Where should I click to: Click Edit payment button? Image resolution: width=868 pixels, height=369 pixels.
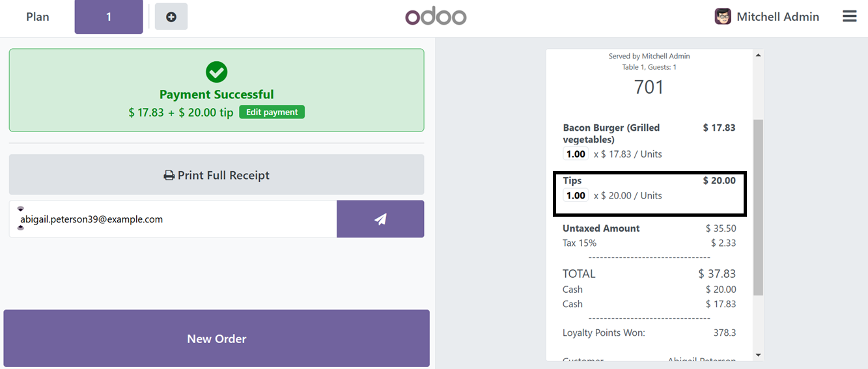pyautogui.click(x=272, y=112)
